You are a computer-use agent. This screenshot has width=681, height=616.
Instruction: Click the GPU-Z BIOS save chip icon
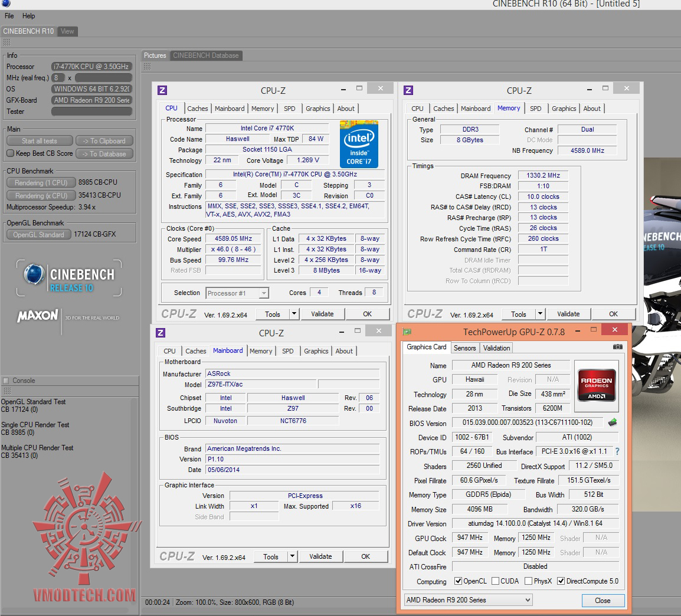613,422
